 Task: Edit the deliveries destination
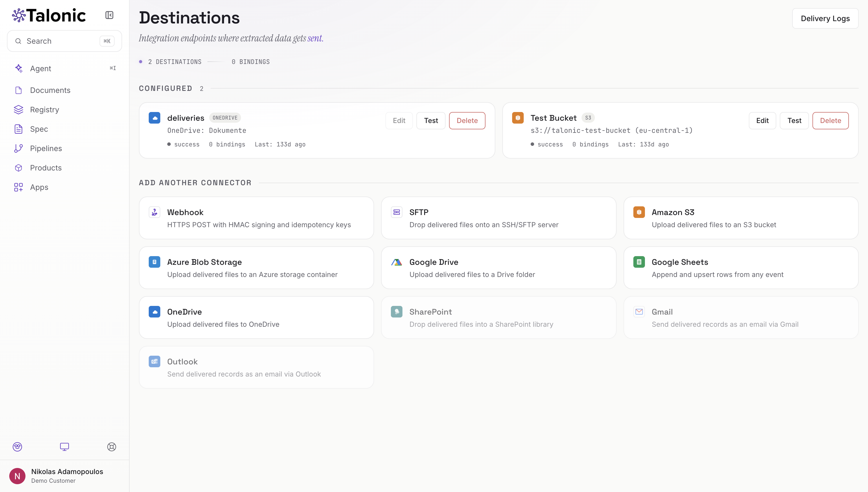(x=399, y=121)
